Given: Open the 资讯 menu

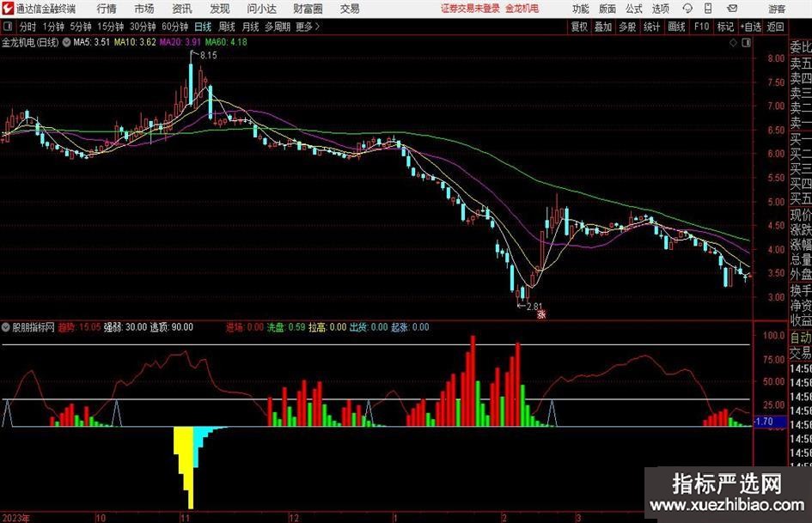Looking at the screenshot, I should coord(182,9).
